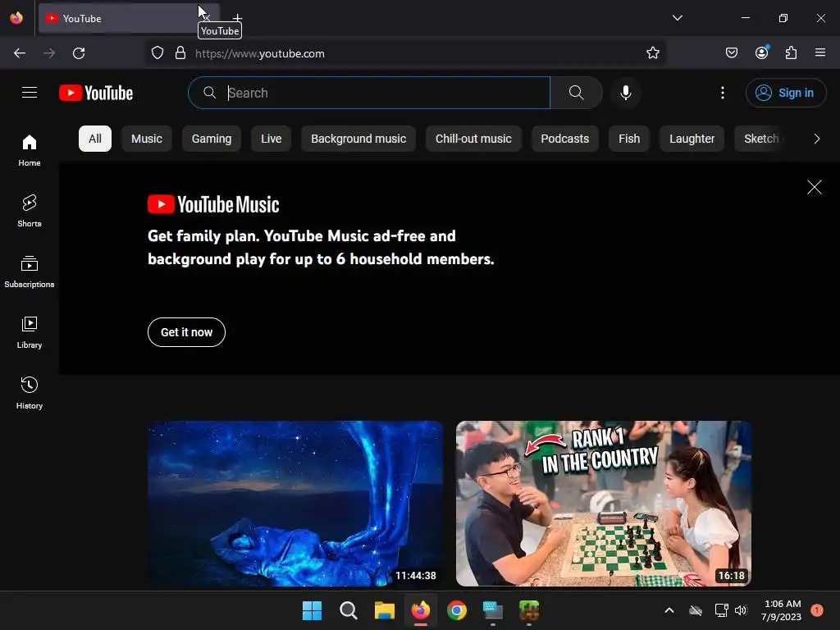Select the Gaming filter chip
Image resolution: width=840 pixels, height=630 pixels.
coord(212,139)
